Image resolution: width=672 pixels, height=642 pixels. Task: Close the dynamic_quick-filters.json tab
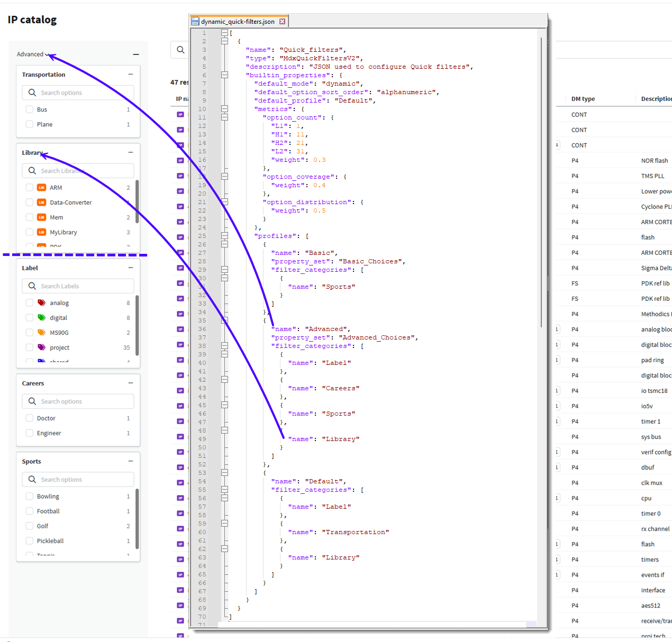tap(283, 21)
